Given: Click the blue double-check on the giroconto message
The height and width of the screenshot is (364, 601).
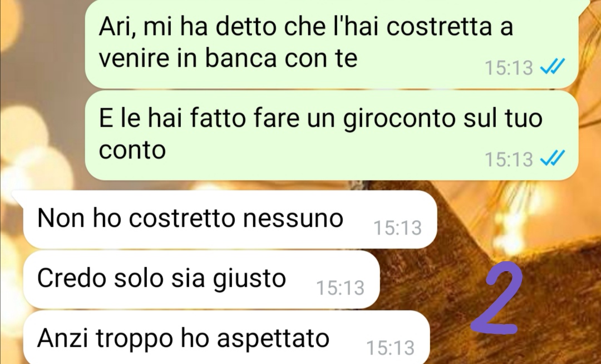Looking at the screenshot, I should 553,158.
